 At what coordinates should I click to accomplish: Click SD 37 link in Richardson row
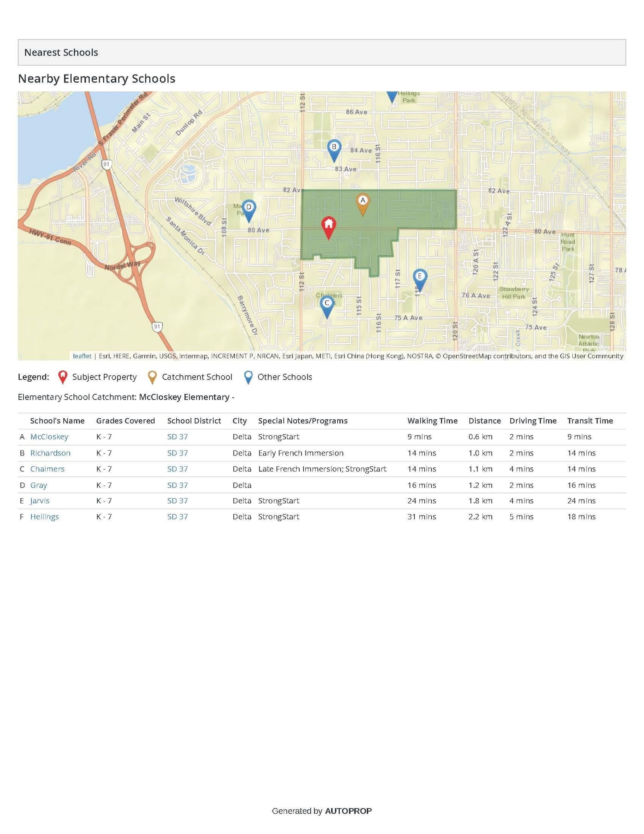[x=178, y=453]
